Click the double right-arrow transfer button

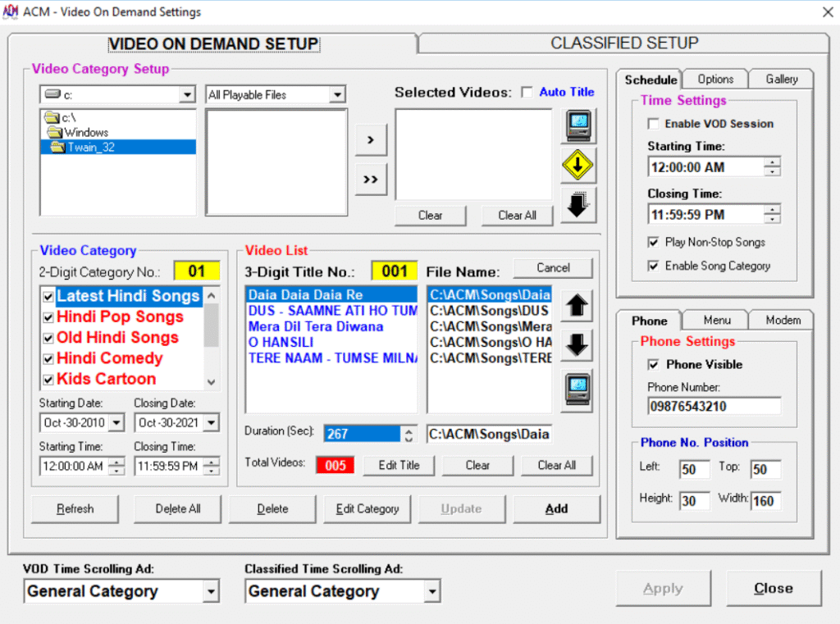pyautogui.click(x=371, y=179)
